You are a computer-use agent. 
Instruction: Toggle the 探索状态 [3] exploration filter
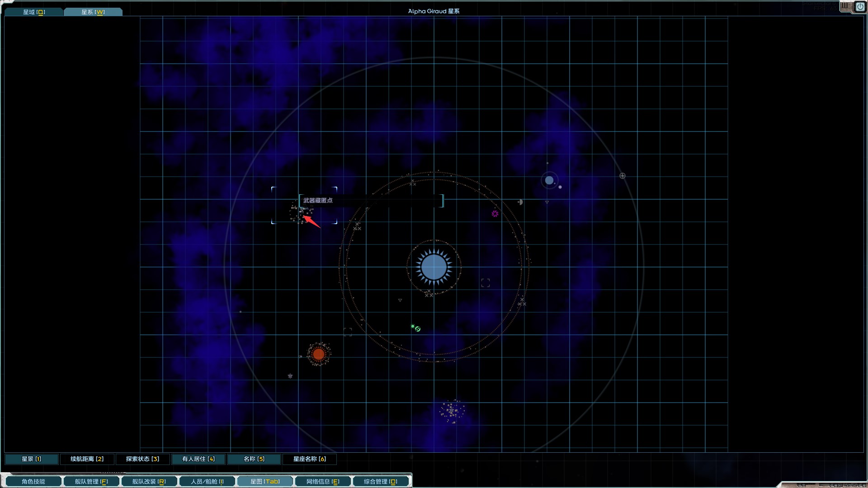(142, 459)
